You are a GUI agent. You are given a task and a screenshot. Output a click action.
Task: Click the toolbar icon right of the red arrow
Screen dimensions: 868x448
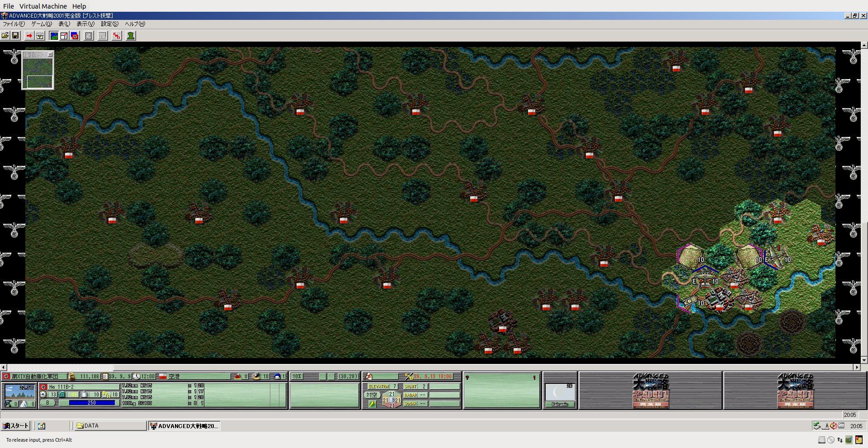[40, 36]
